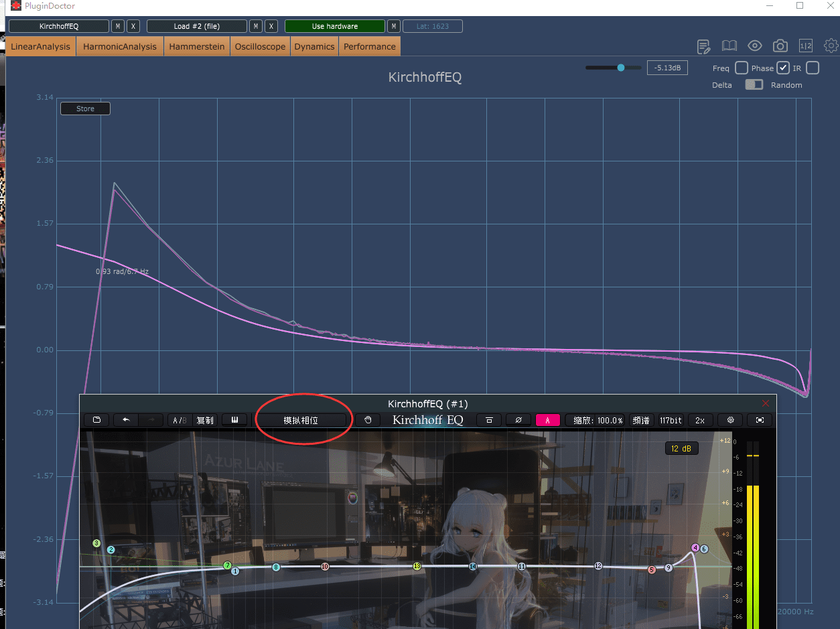Open the 模拟相位 phase mode dropdown
The height and width of the screenshot is (629, 840).
[x=301, y=420]
